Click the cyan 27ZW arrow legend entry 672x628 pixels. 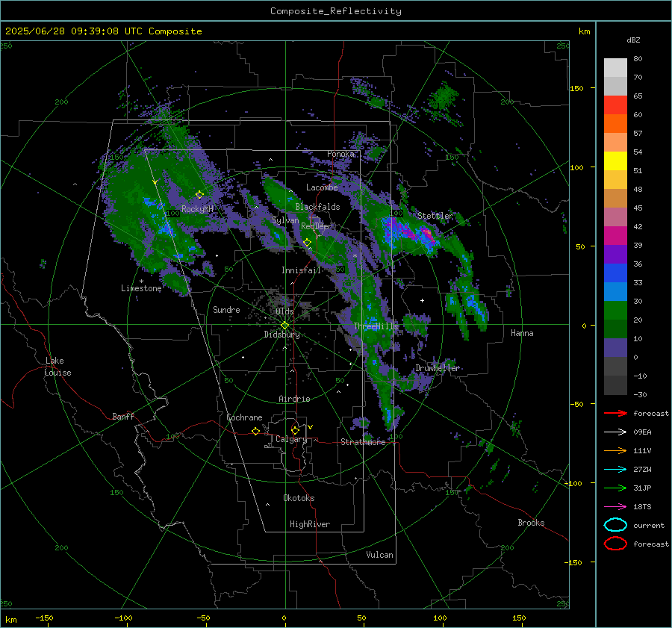tap(615, 470)
